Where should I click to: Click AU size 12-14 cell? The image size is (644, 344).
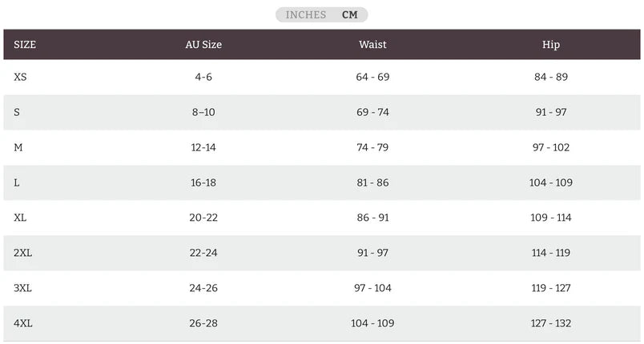203,147
